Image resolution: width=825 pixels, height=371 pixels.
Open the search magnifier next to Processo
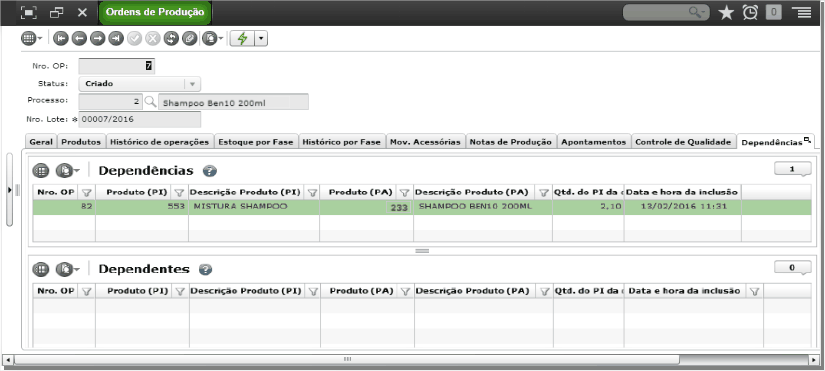pos(150,102)
